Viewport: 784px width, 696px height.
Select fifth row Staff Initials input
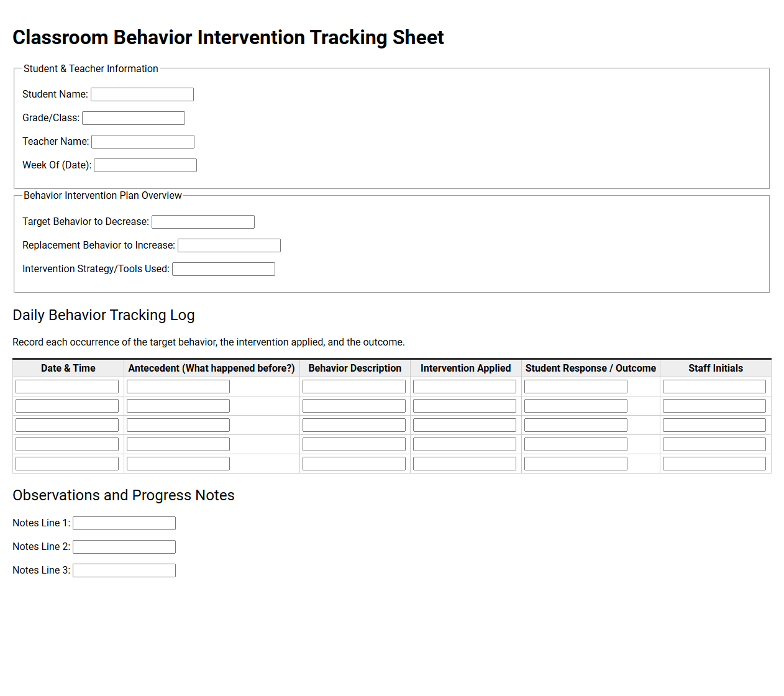[714, 464]
